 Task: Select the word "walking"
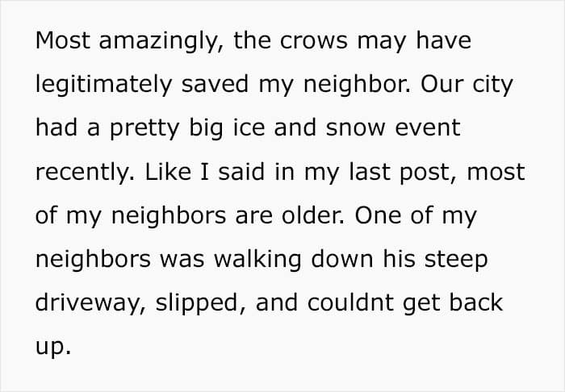coord(257,260)
